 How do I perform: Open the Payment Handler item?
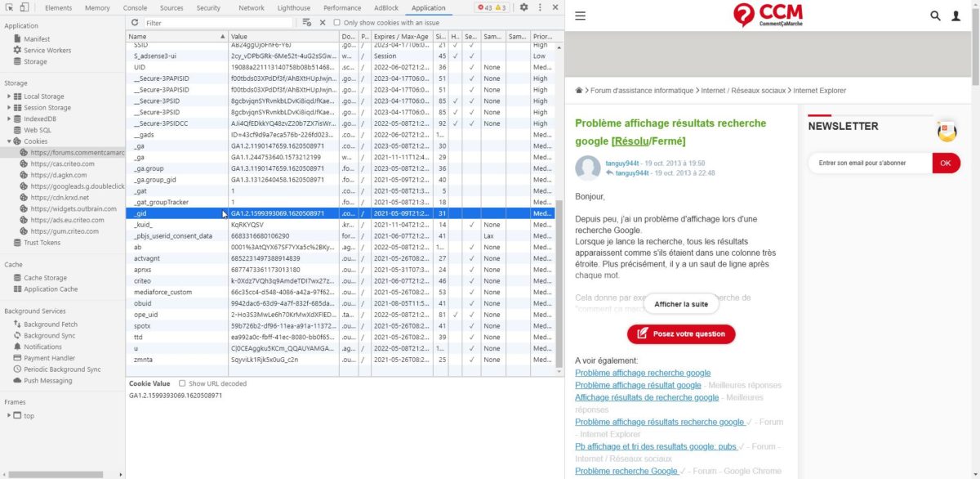(x=50, y=358)
